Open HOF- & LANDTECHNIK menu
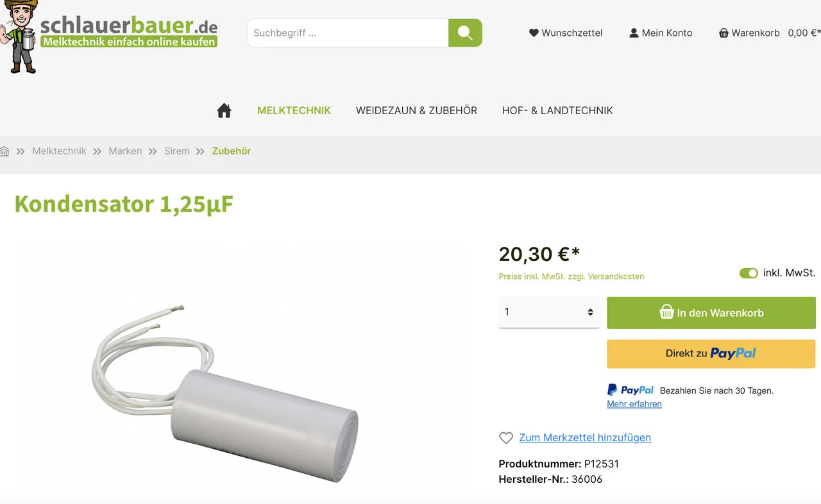 (x=557, y=110)
